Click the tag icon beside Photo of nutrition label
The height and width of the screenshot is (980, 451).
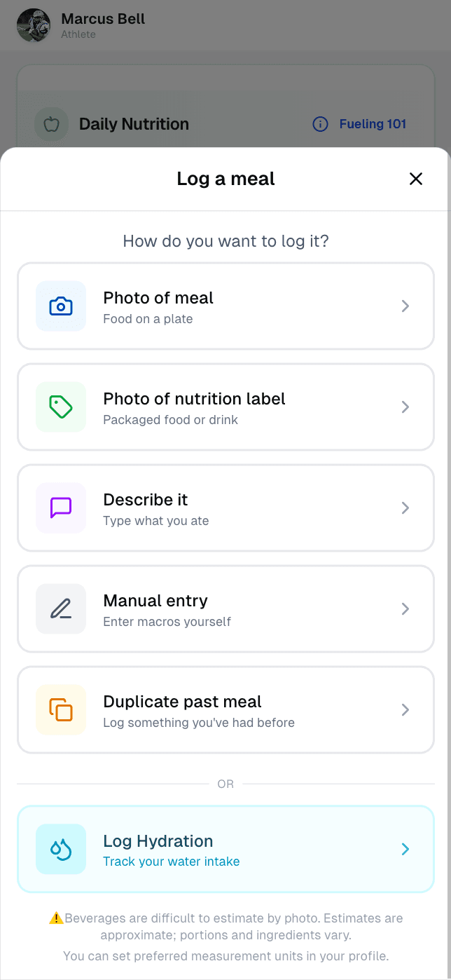pyautogui.click(x=61, y=407)
